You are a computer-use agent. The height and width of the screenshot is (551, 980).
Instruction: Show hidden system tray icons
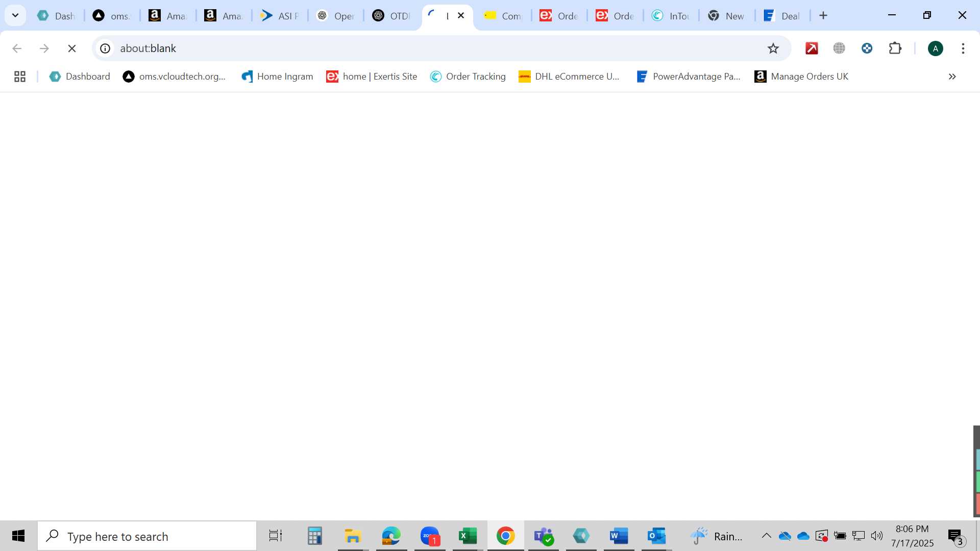point(766,536)
